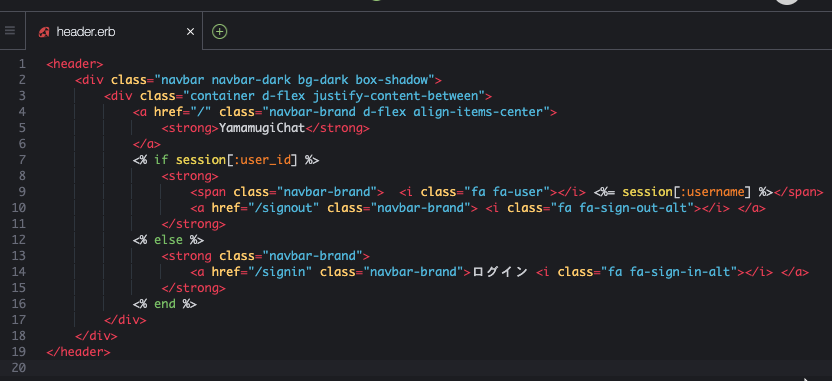Click <strong class="navbar-brand"> on line 13
Viewport: 832px width, 381px height.
(x=266, y=256)
